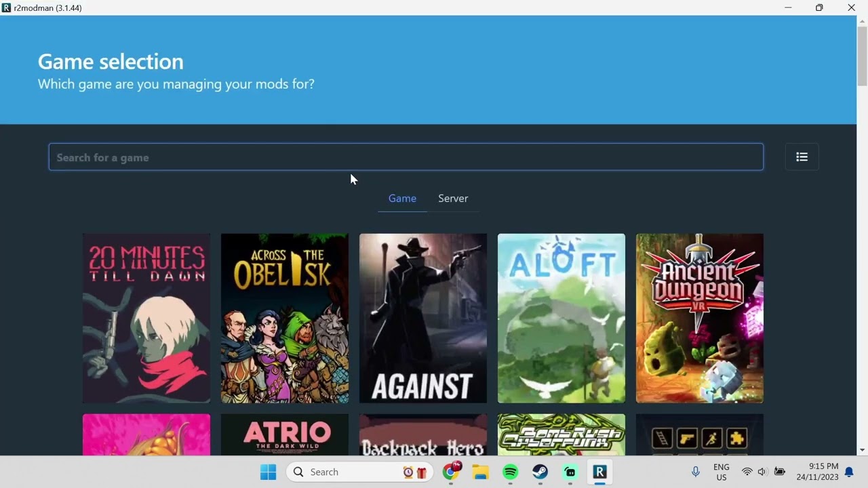Open Google Chrome from taskbar
Screen dimensions: 868x488
click(451, 472)
